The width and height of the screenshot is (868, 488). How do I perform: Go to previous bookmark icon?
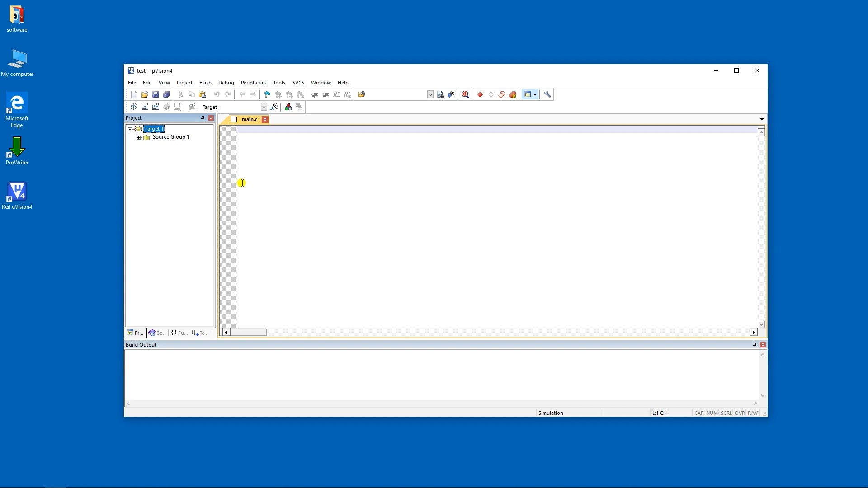[x=278, y=94]
